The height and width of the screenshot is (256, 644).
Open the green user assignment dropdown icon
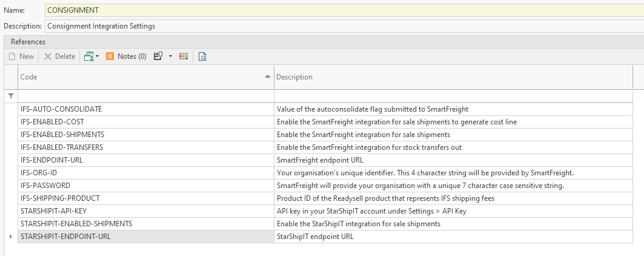[91, 56]
